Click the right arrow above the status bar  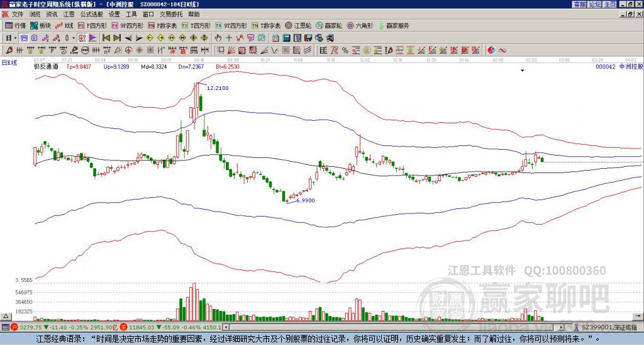point(638,316)
